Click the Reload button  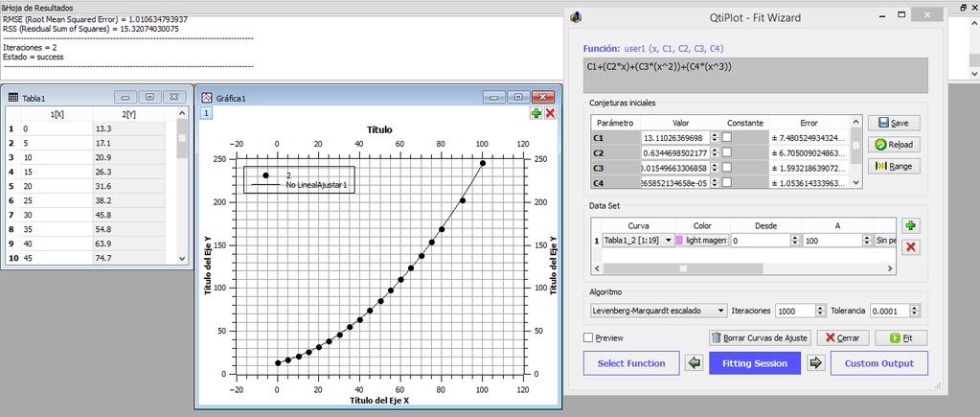893,145
